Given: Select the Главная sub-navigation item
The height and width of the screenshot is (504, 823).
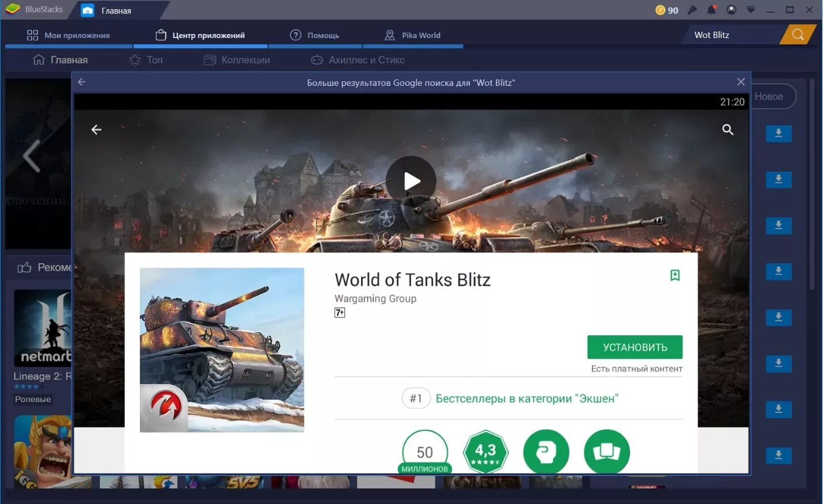Looking at the screenshot, I should click(60, 60).
